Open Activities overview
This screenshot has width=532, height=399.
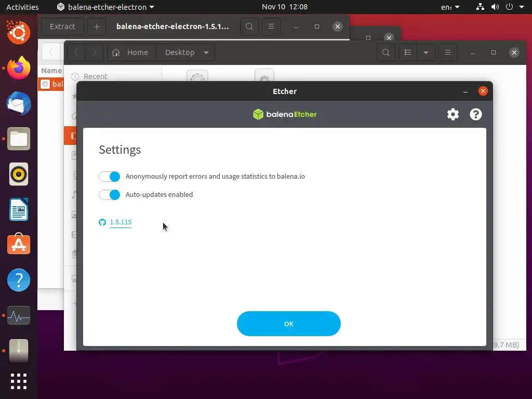22,7
